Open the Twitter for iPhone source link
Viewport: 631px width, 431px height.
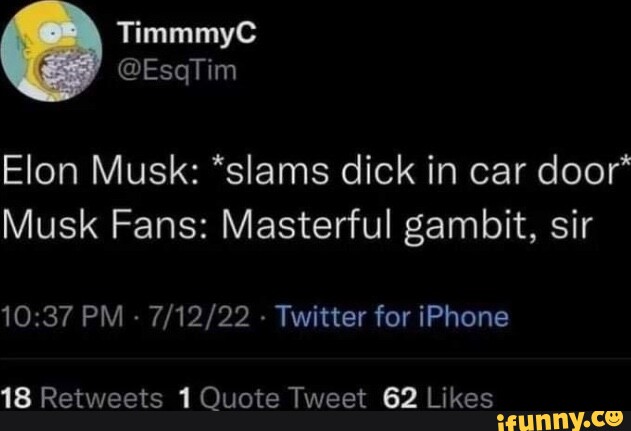[x=393, y=317]
